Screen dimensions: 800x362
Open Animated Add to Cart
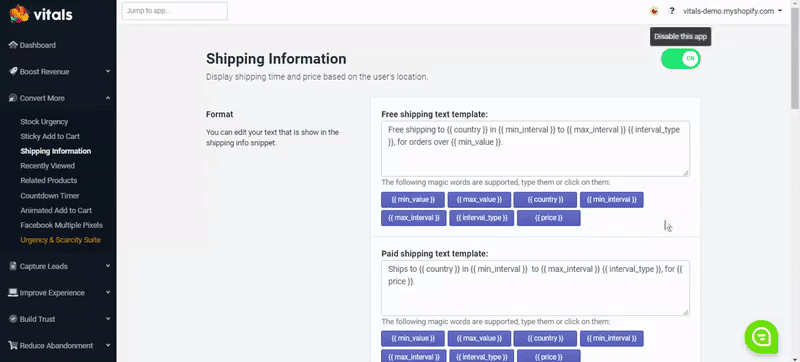pyautogui.click(x=56, y=211)
